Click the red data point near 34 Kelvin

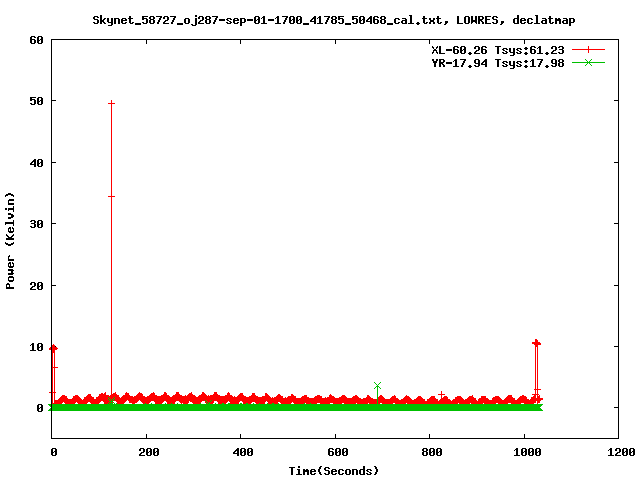[x=111, y=196]
